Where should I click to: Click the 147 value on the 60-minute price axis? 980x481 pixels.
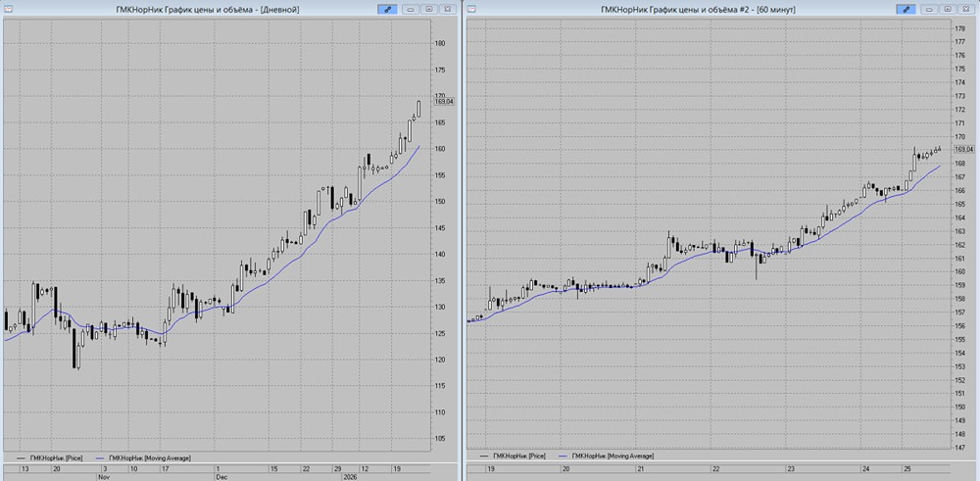click(x=959, y=448)
